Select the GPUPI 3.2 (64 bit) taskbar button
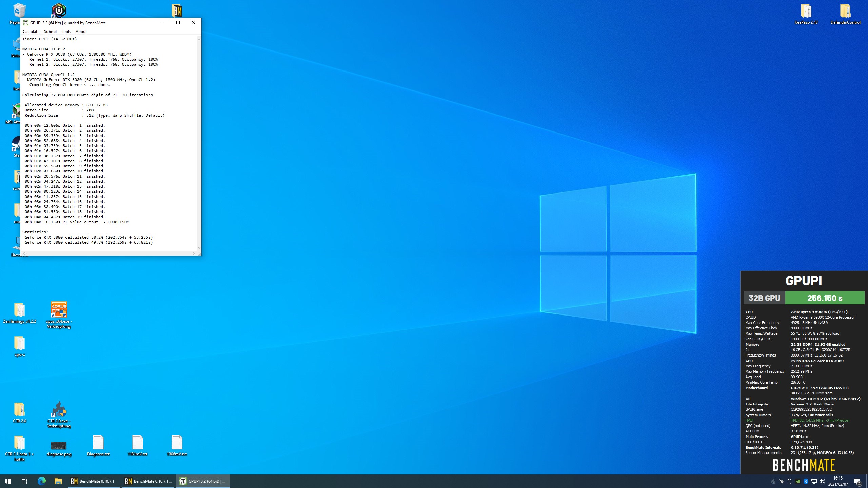The image size is (868, 488). [202, 481]
